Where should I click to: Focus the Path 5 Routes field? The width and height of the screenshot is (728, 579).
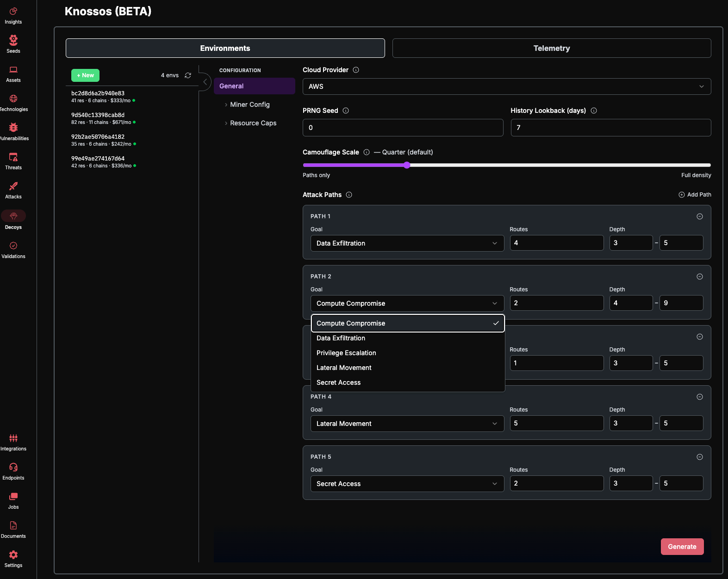point(557,483)
